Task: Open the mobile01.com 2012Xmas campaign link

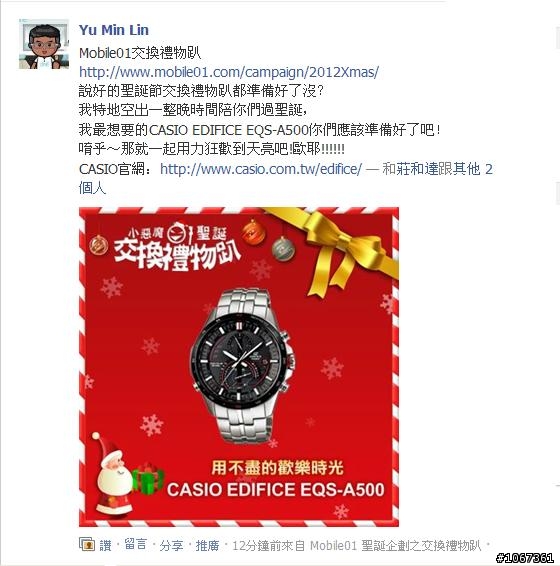Action: point(229,72)
